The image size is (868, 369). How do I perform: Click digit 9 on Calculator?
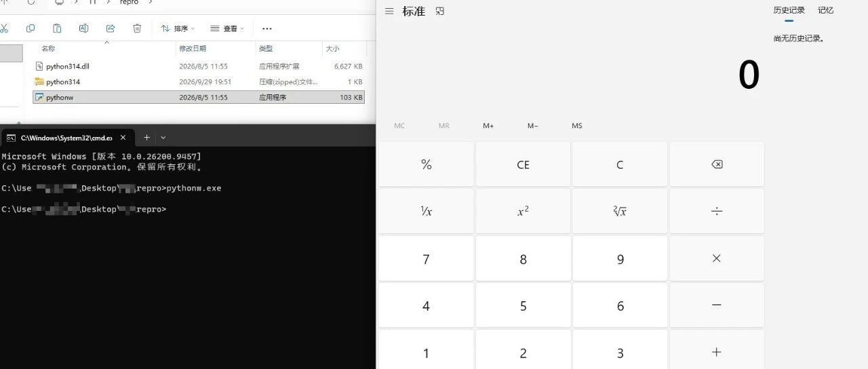coord(620,258)
